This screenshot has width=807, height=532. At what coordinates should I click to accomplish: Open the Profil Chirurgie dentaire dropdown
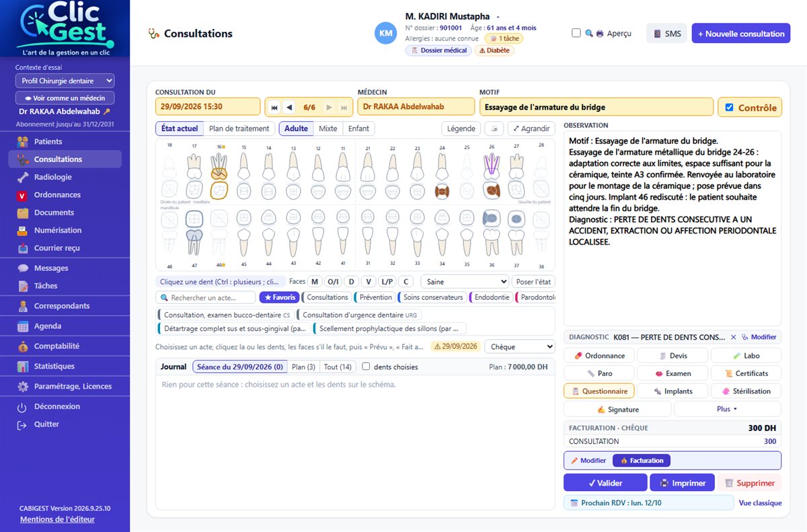pyautogui.click(x=65, y=81)
